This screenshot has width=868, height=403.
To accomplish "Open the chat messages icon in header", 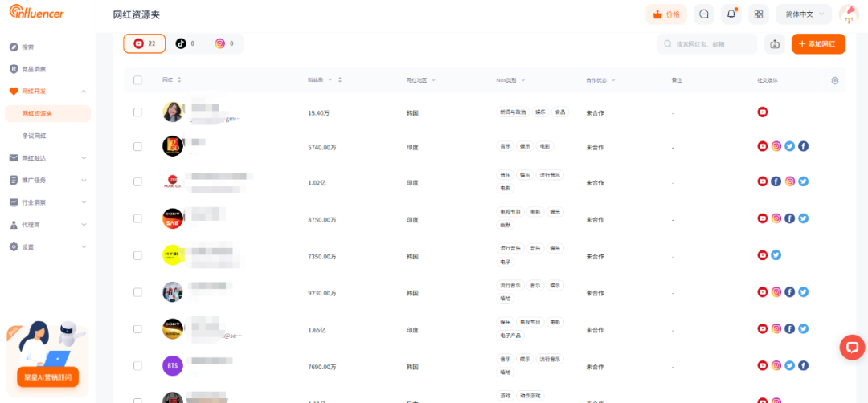I will (x=703, y=14).
